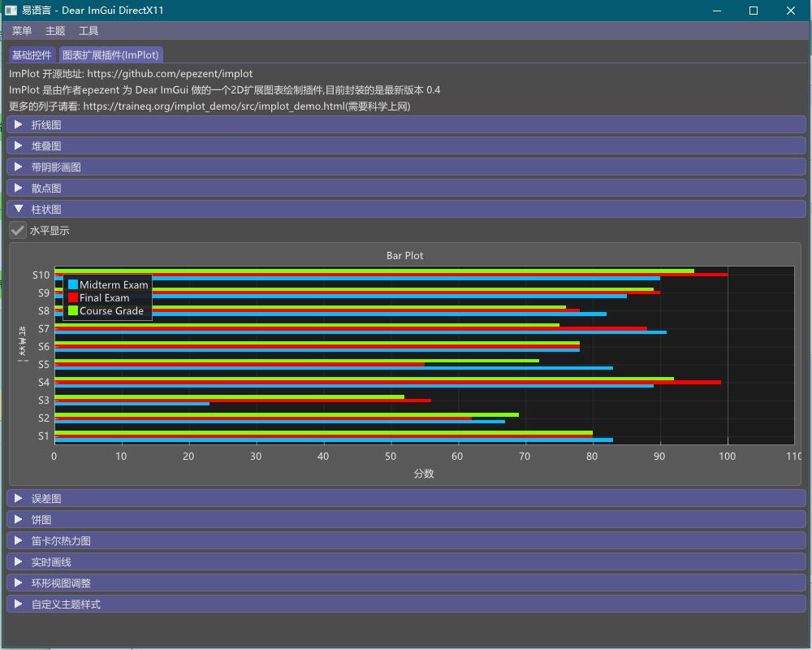Close the Dear ImGui DirectX11 window
The image size is (812, 650).
coord(791,11)
